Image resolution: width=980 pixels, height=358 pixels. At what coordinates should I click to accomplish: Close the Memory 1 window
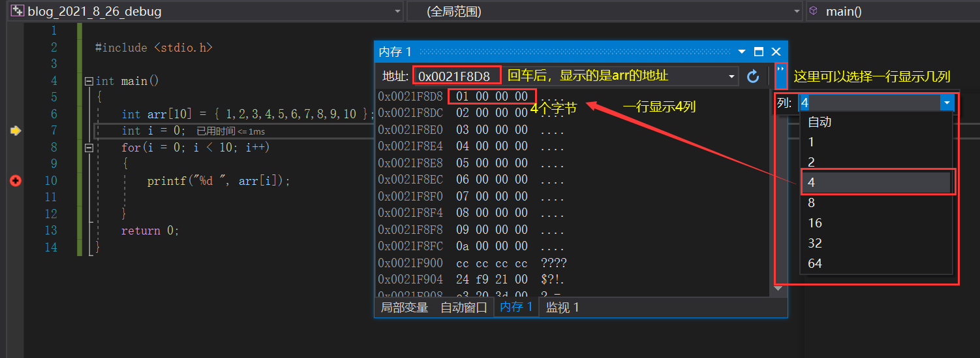[x=776, y=52]
